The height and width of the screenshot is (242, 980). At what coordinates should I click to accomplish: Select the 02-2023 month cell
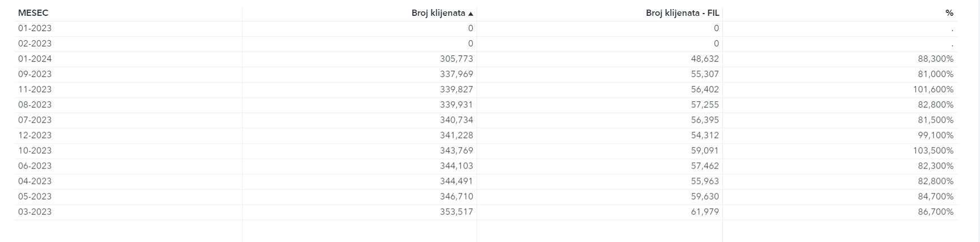coord(35,44)
